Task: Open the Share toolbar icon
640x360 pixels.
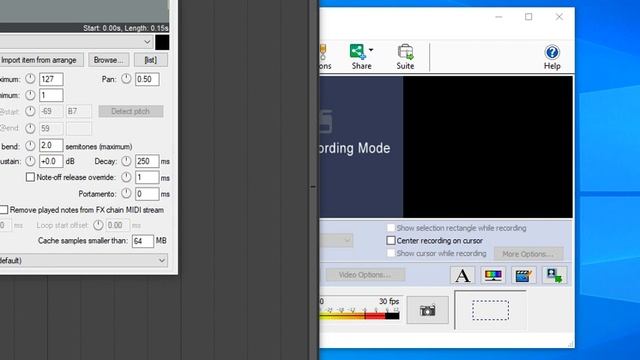Action: click(357, 52)
